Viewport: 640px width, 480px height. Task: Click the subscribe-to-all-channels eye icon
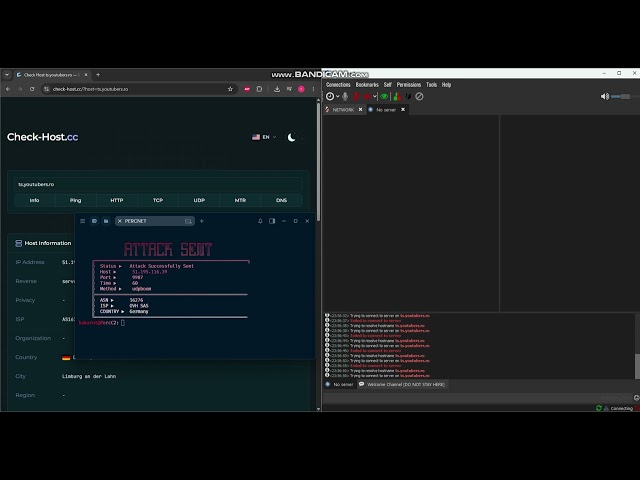(384, 96)
